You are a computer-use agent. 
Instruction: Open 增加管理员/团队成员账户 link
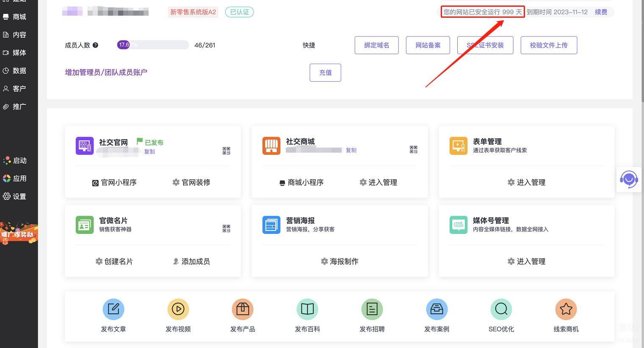(106, 72)
